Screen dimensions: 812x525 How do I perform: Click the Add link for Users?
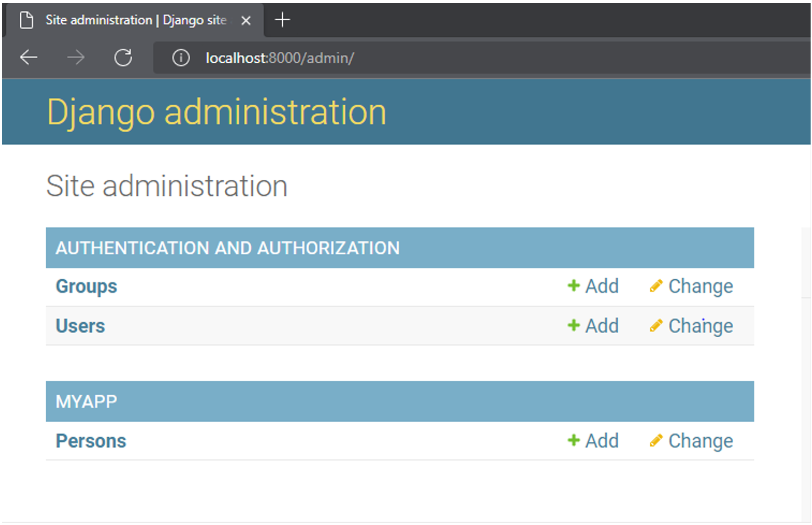(x=601, y=326)
